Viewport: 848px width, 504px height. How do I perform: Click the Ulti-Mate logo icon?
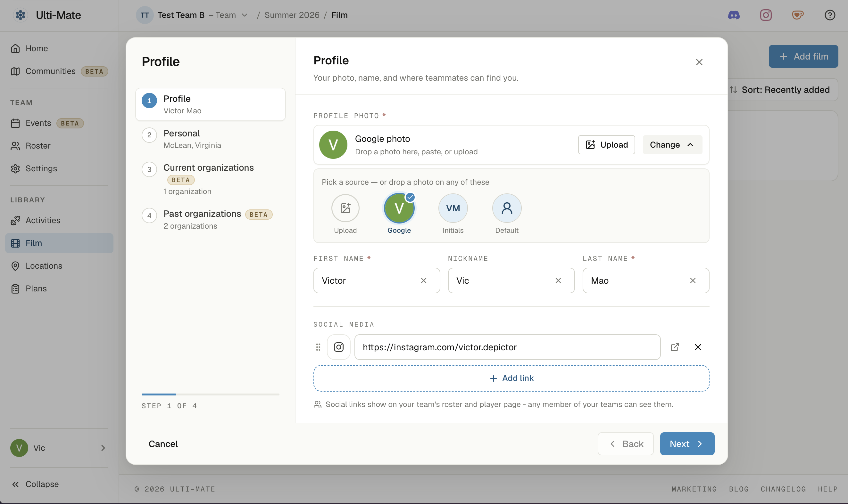point(21,15)
